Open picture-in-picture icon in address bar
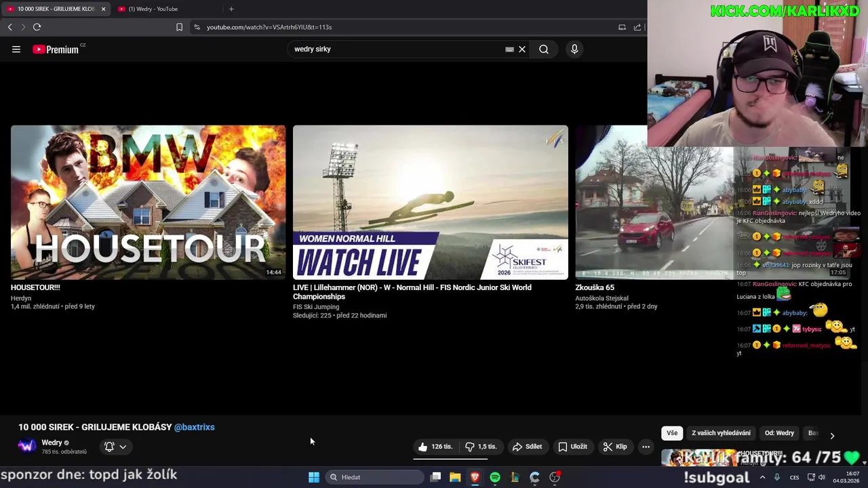 click(622, 27)
